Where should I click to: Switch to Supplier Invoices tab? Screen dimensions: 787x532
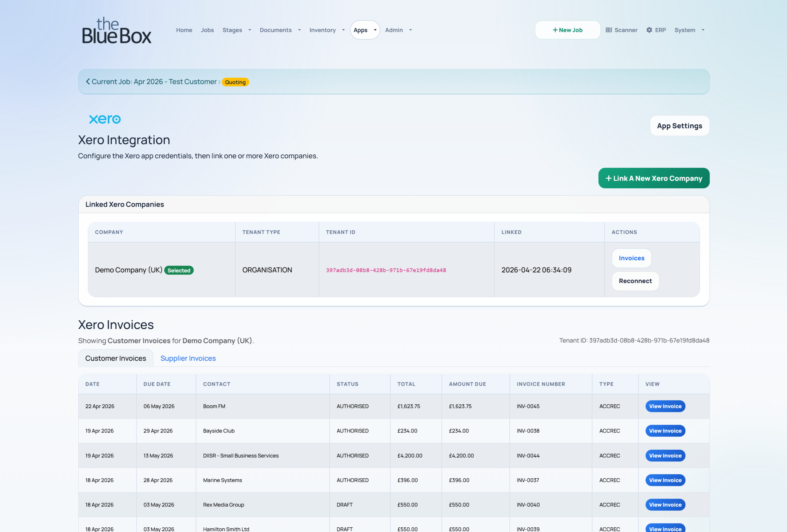pyautogui.click(x=188, y=358)
